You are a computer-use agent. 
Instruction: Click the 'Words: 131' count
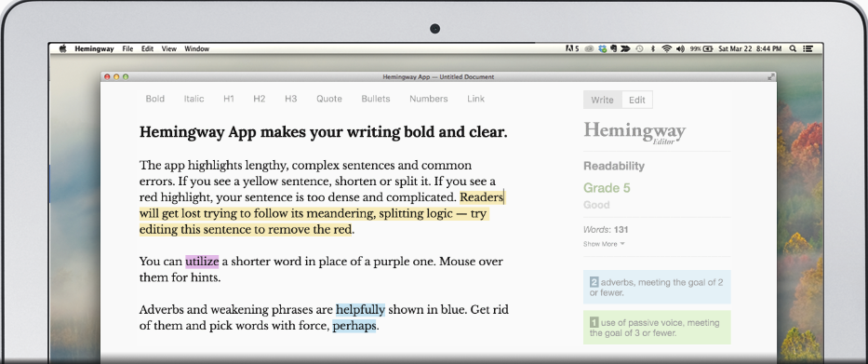point(606,229)
